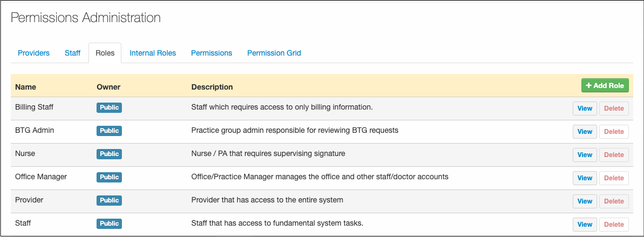Screen dimensions: 644x237
Task: Click the green Add Role button
Action: 605,86
